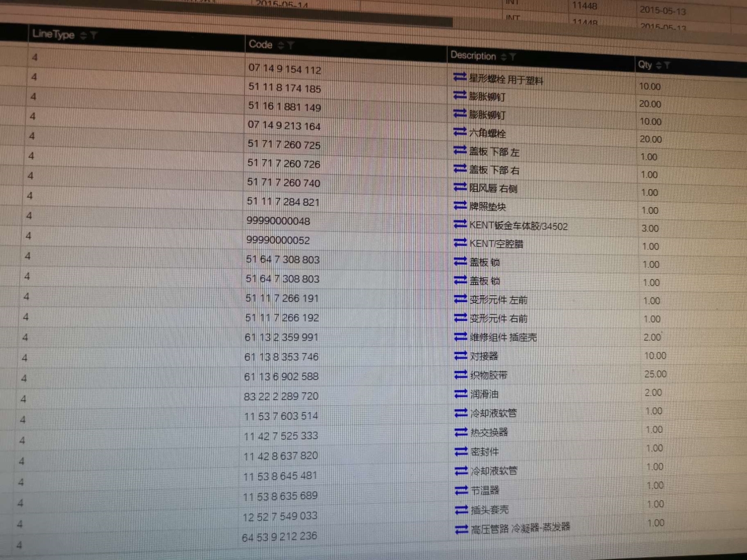This screenshot has height=560, width=747.
Task: Click swap icon beside 盖板 下部 左
Action: (460, 150)
